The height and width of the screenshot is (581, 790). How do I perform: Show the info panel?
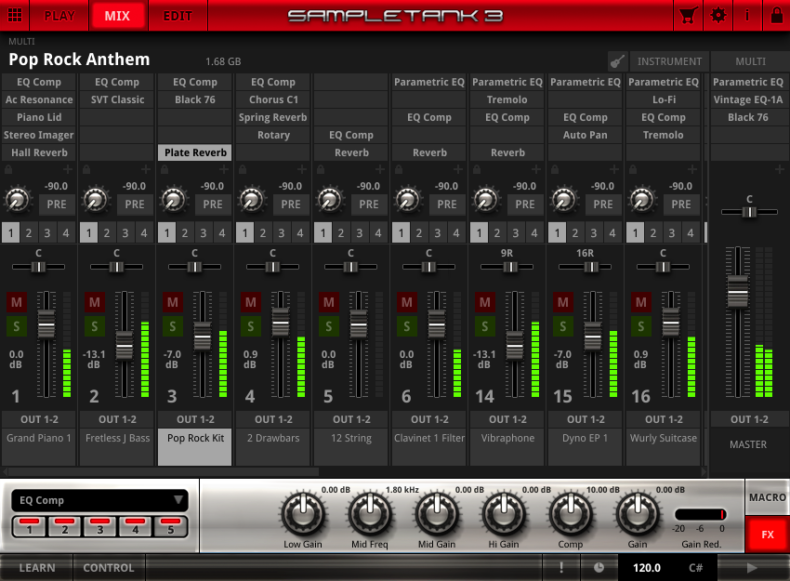(747, 15)
